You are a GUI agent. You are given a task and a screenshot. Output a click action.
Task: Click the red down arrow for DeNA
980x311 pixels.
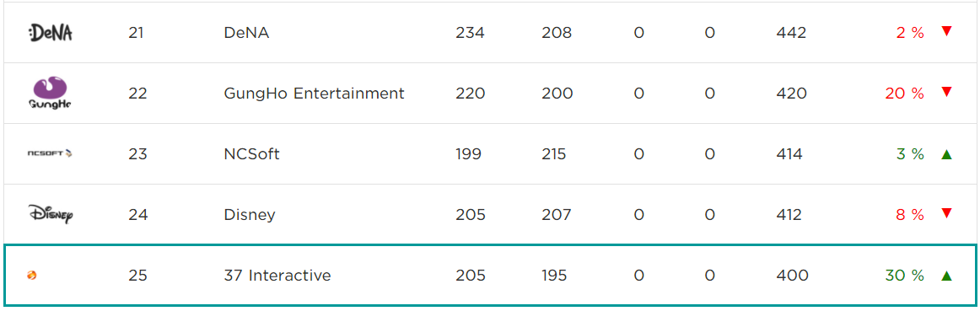[x=946, y=32]
